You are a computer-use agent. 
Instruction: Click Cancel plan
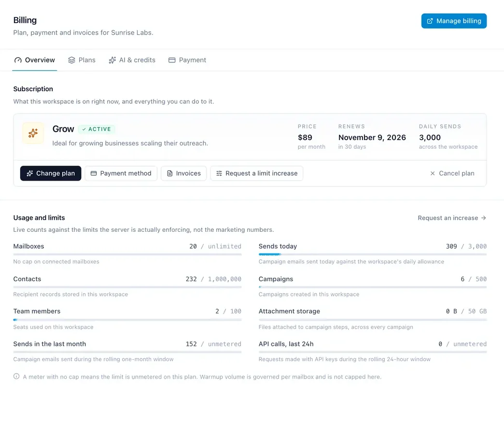[452, 173]
